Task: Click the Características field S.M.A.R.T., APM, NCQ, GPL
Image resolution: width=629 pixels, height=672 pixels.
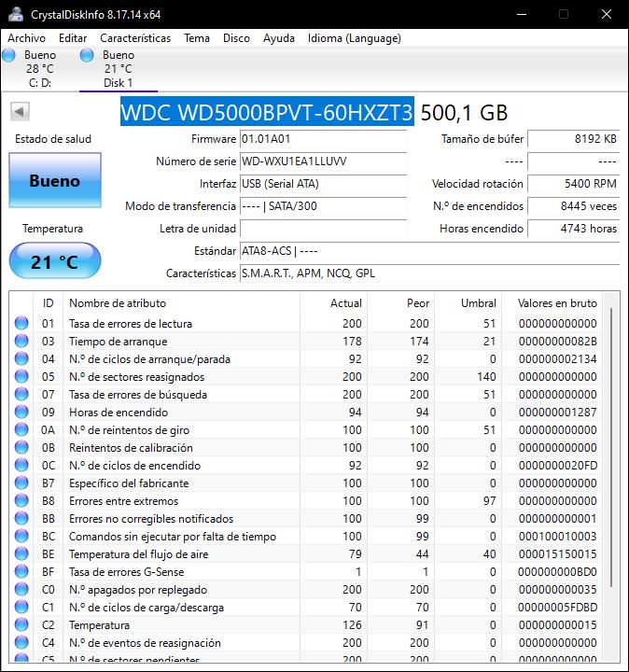Action: [430, 273]
